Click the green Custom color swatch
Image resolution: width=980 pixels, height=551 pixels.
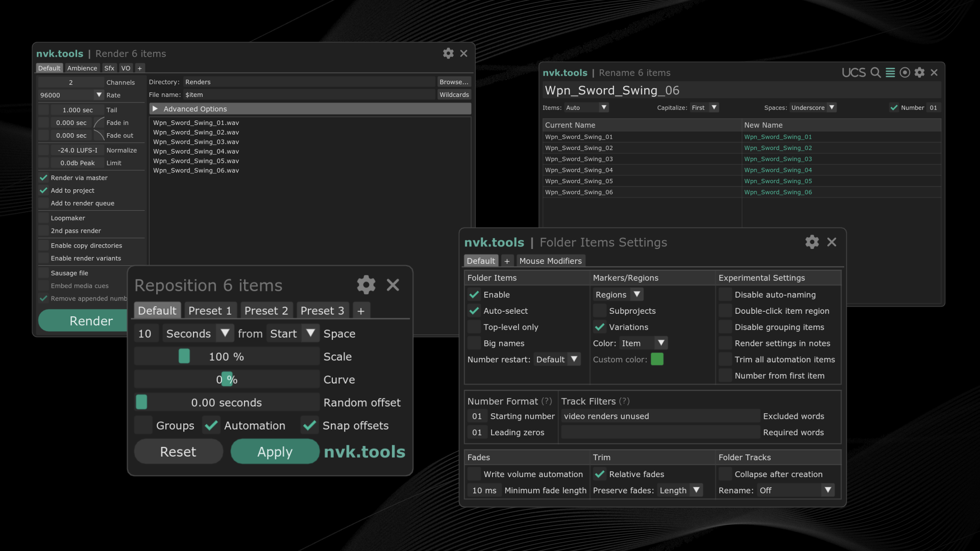tap(657, 359)
